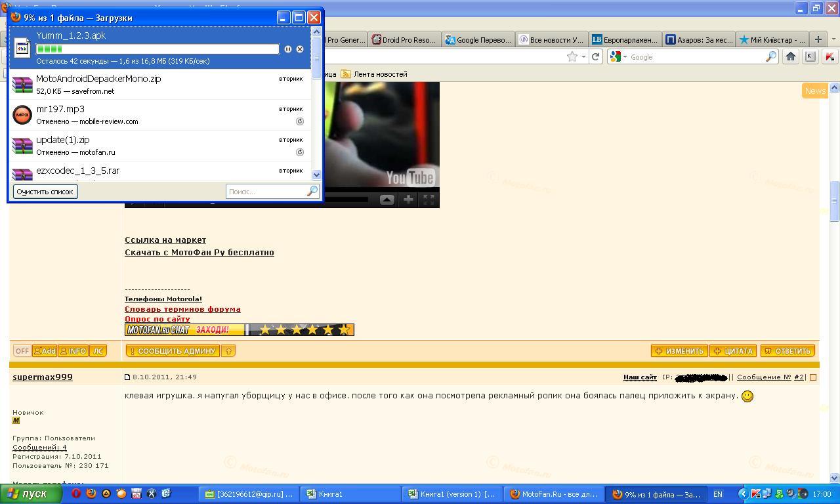The image size is (840, 504).
Task: Open the Ссылка на маркет link
Action: pyautogui.click(x=165, y=240)
